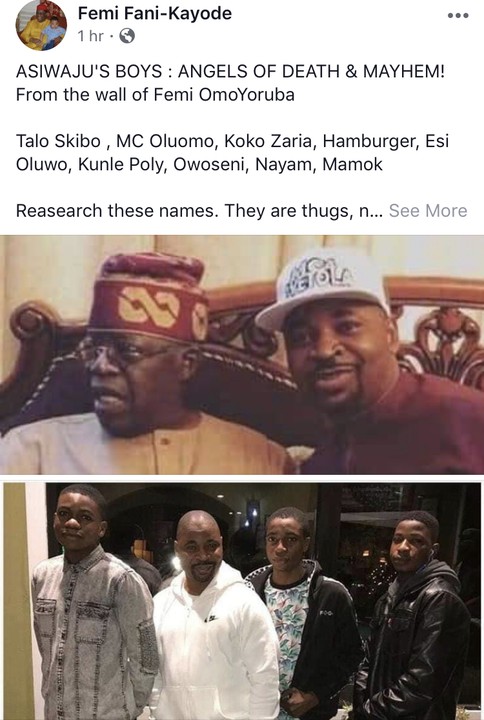Image resolution: width=484 pixels, height=720 pixels.
Task: Click "From the wall of Femi OmoYoruba" line
Action: tap(155, 95)
